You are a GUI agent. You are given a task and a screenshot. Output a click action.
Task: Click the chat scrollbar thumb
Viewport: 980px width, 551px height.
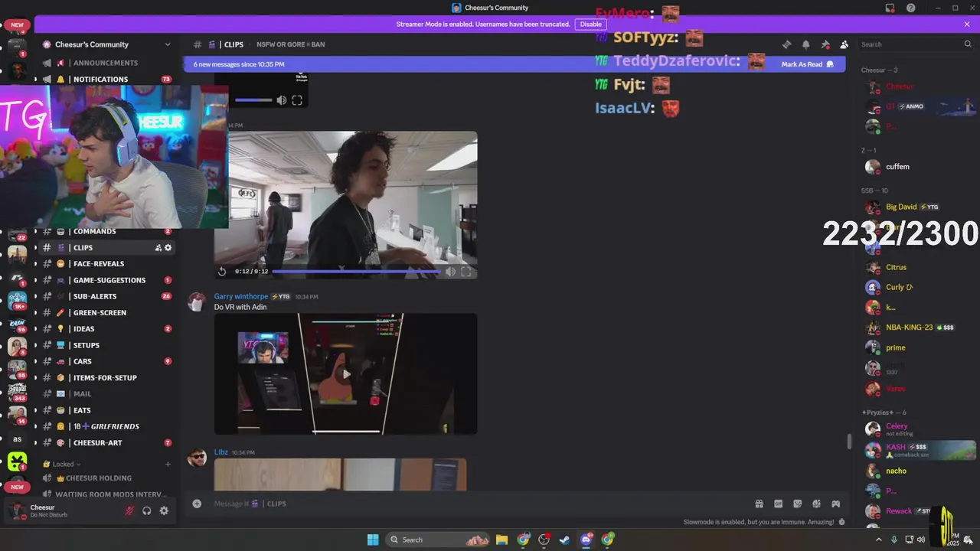pos(848,442)
